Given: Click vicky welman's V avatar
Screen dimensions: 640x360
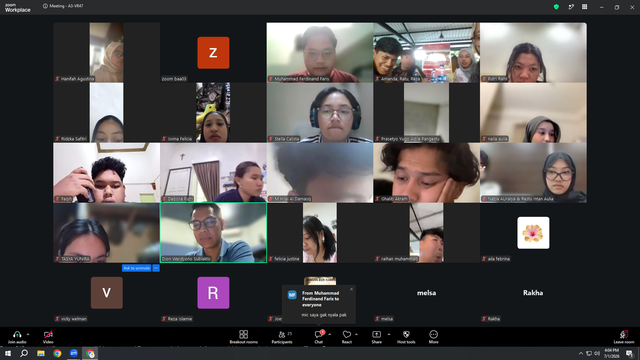Looking at the screenshot, I should (x=107, y=293).
